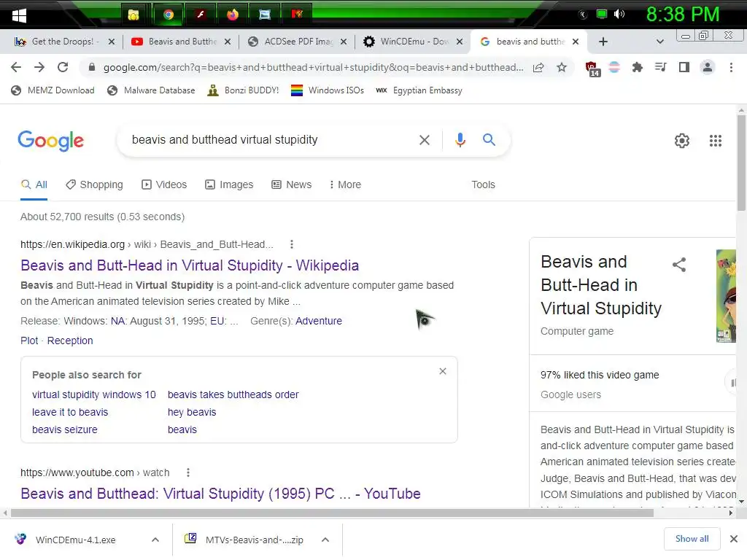
Task: Click the horizontal page scrollbar
Action: (332, 513)
